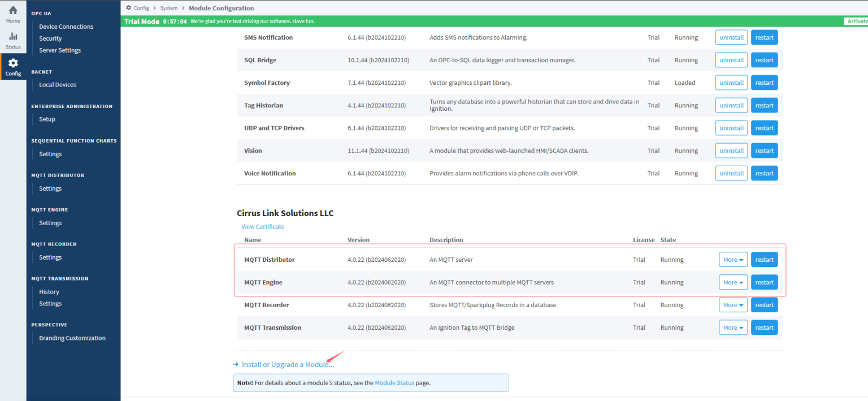The image size is (868, 401).
Task: Uninstall the SQL Bridge module
Action: (731, 59)
